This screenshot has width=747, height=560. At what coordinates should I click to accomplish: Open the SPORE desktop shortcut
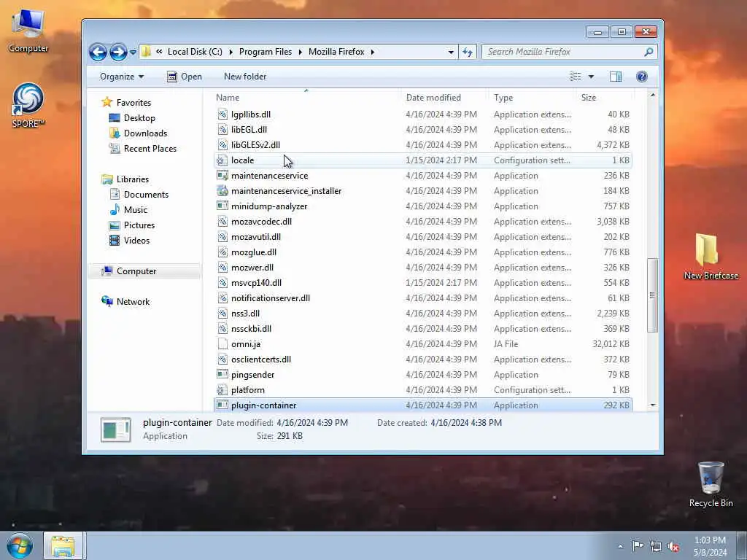click(28, 106)
